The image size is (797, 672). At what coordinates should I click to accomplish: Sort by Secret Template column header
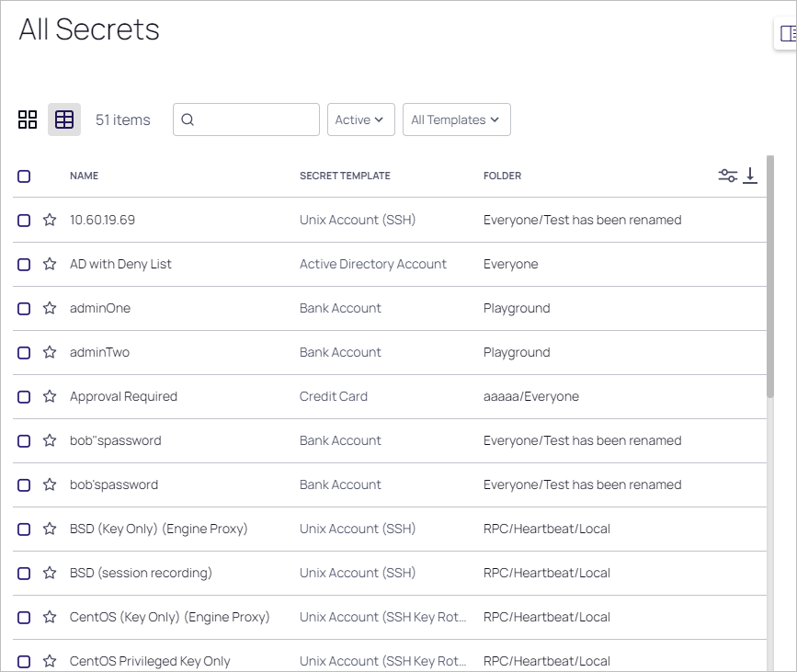click(x=345, y=176)
